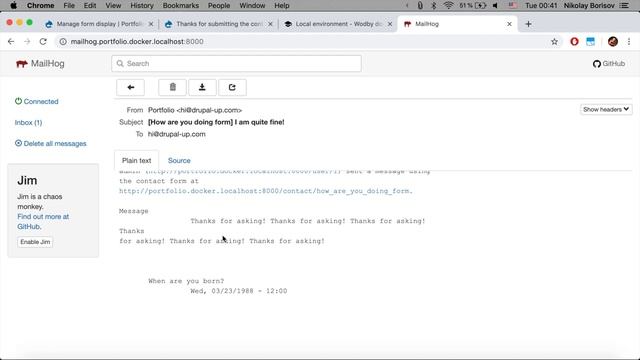Open the GitHub link in the header

[x=609, y=64]
